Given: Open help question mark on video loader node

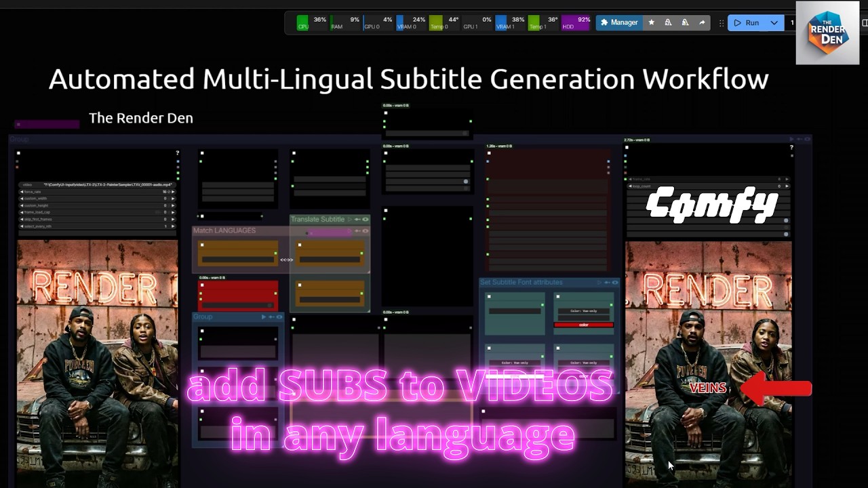Looking at the screenshot, I should (x=178, y=153).
